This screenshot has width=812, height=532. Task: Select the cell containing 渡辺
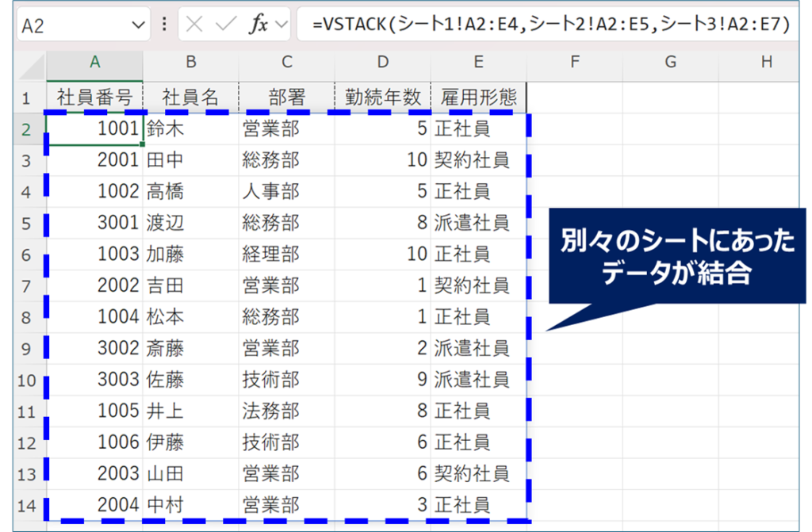point(190,223)
